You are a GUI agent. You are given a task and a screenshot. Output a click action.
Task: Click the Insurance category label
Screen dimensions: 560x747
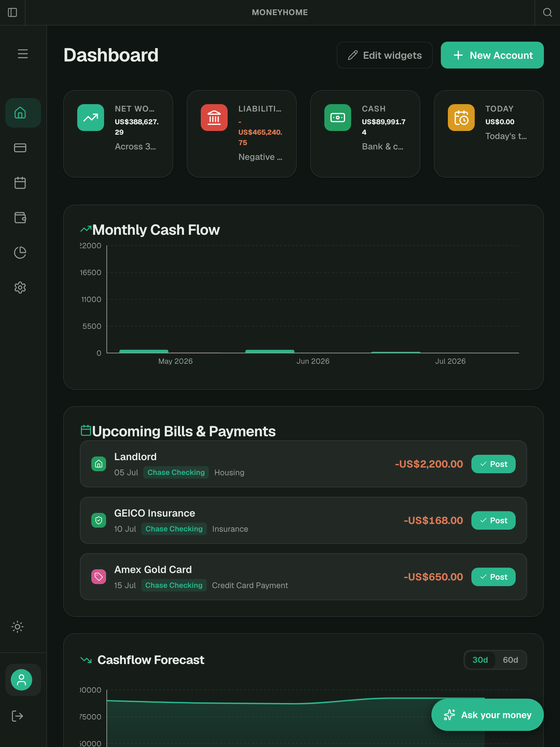coord(230,529)
